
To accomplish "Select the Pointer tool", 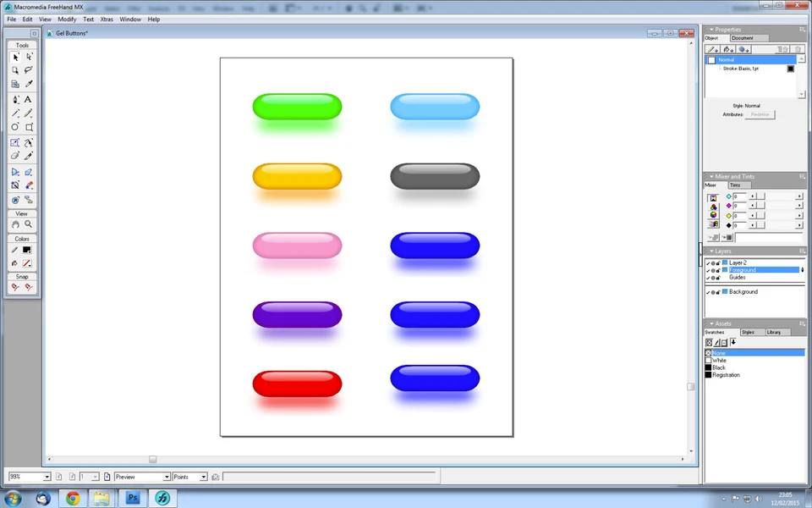I will point(15,58).
